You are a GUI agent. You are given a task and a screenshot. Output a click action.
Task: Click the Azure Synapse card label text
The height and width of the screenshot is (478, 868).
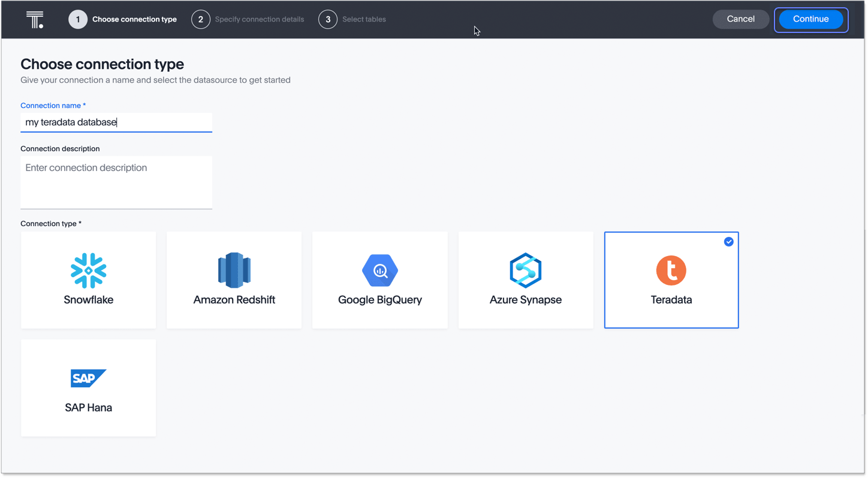click(x=526, y=300)
